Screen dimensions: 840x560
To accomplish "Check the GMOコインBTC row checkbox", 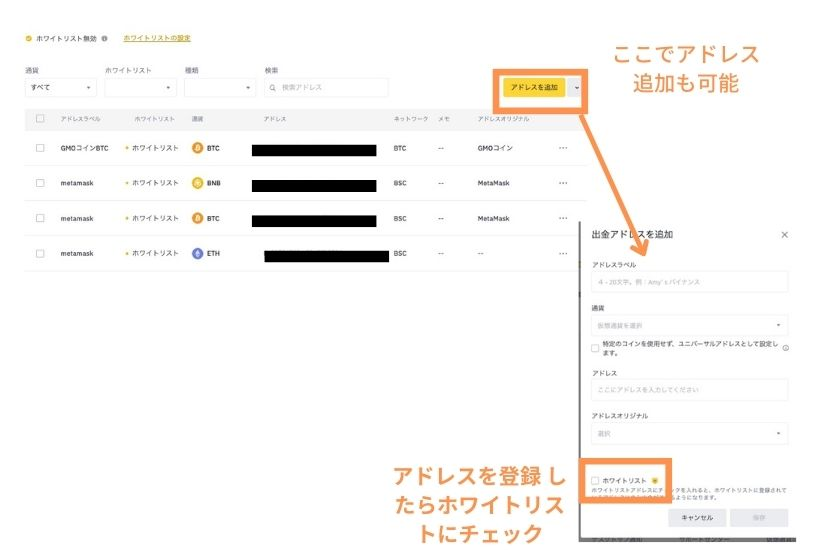I will (40, 148).
